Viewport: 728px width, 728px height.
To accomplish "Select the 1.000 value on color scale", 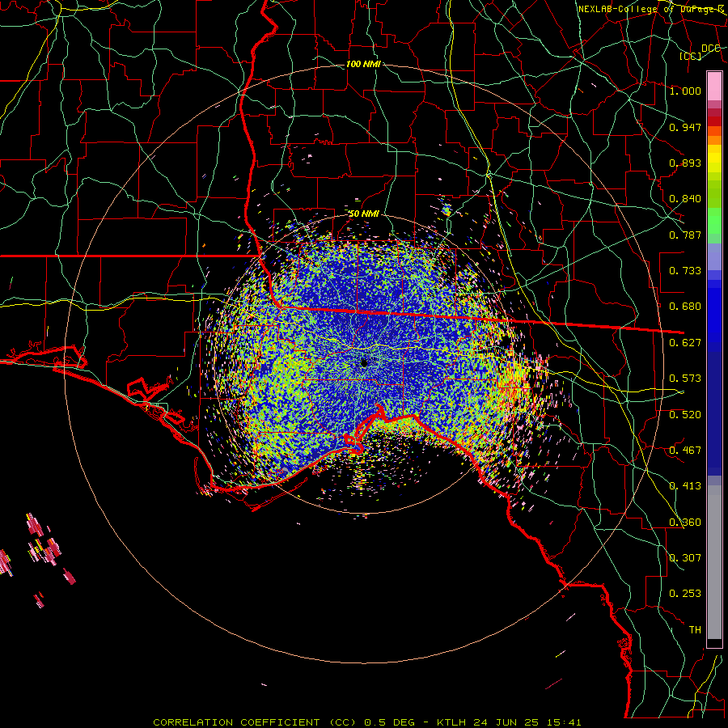I will click(685, 91).
